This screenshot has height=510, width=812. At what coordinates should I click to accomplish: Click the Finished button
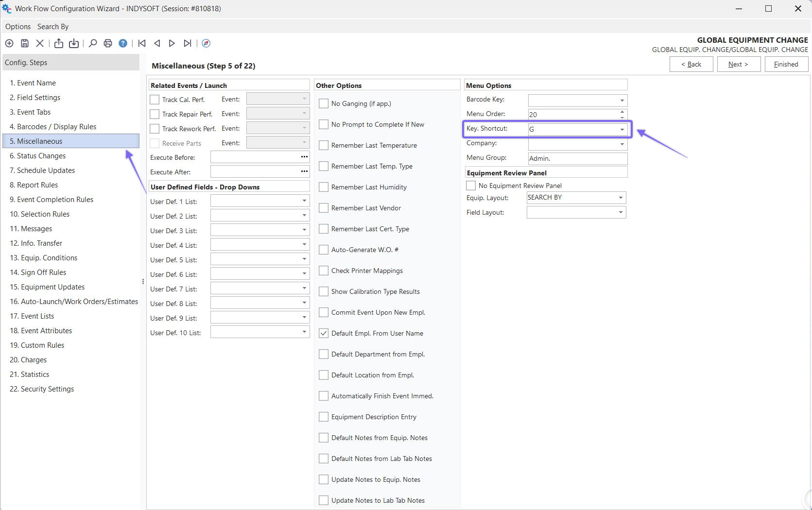(786, 64)
